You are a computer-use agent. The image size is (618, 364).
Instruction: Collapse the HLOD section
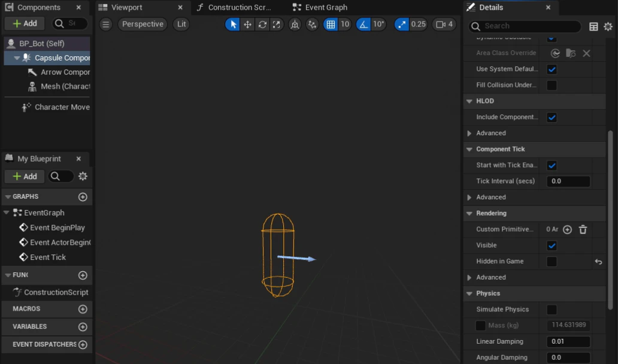pos(469,101)
